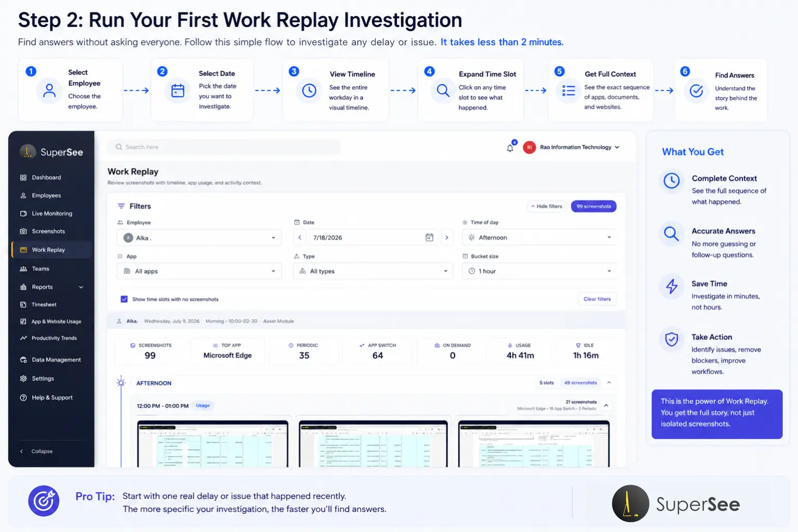
Task: Click the 49 screenshots badge
Action: [x=580, y=383]
